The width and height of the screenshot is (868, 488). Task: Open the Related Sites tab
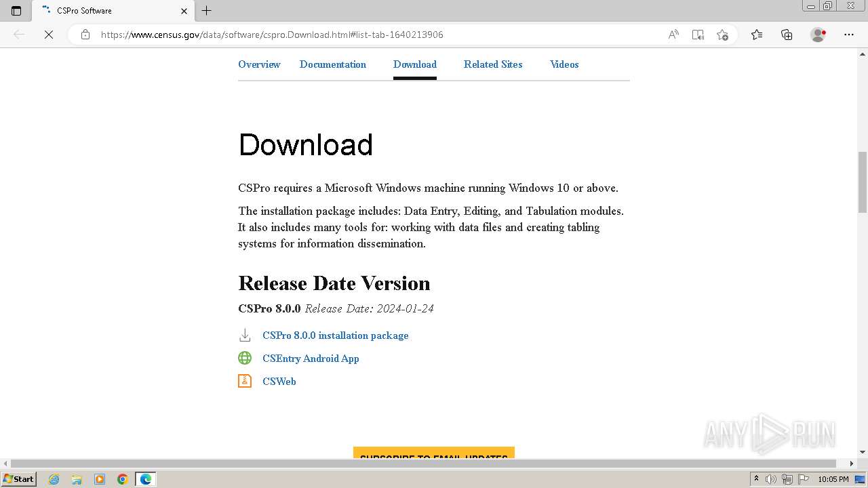pyautogui.click(x=493, y=64)
